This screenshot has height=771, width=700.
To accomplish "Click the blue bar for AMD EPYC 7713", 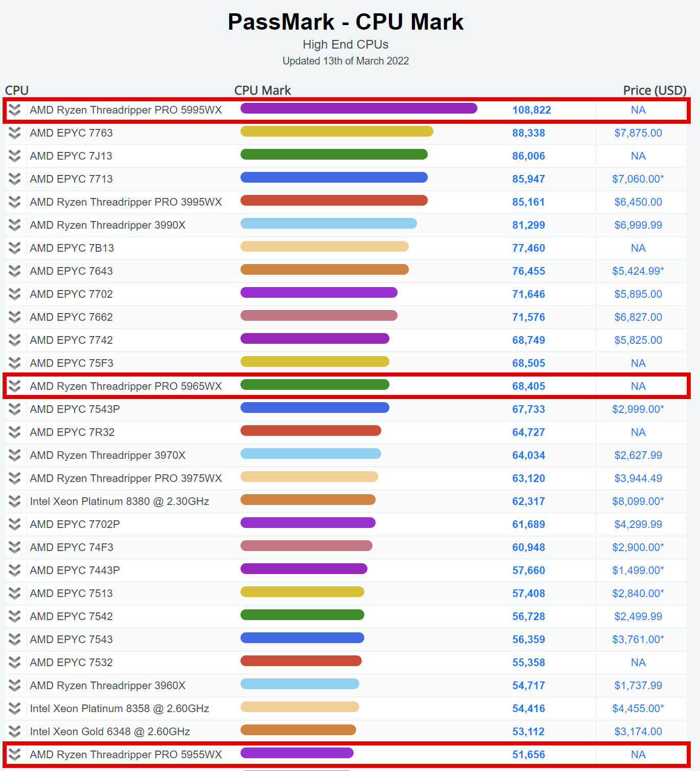I will (334, 178).
